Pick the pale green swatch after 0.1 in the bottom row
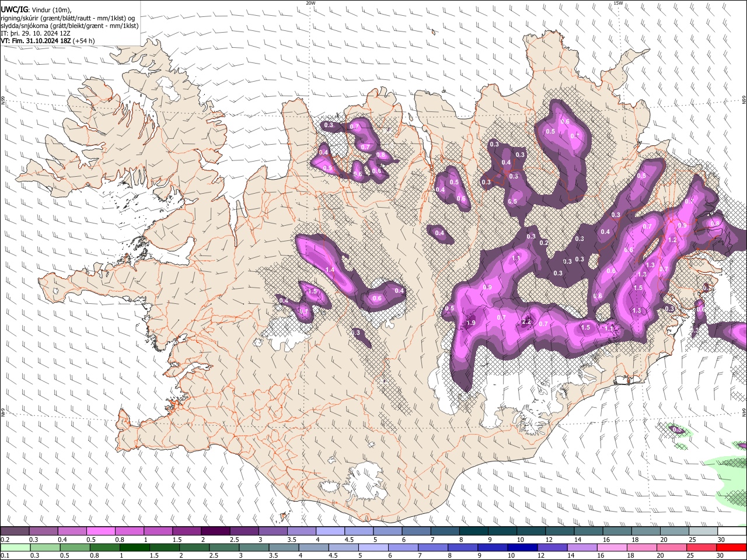This screenshot has height=560, width=747. click(x=15, y=547)
